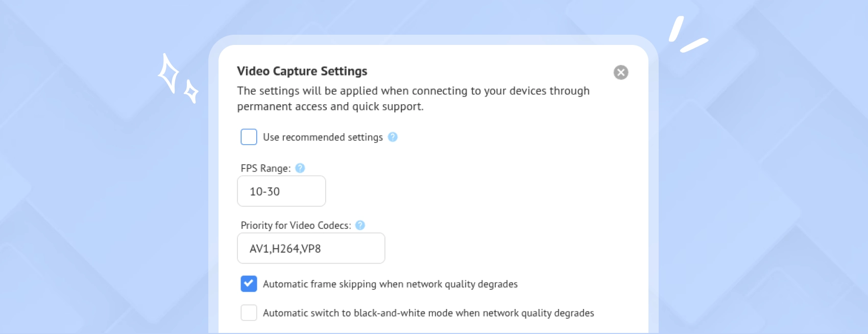The width and height of the screenshot is (868, 334).
Task: Close the Video Capture Settings dialog
Action: point(621,73)
